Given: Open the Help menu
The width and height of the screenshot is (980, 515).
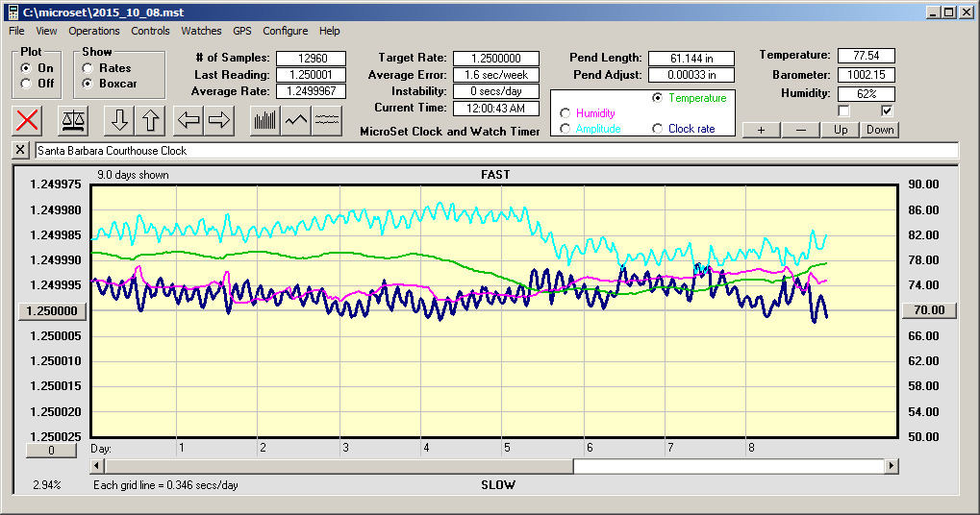Looking at the screenshot, I should point(329,31).
